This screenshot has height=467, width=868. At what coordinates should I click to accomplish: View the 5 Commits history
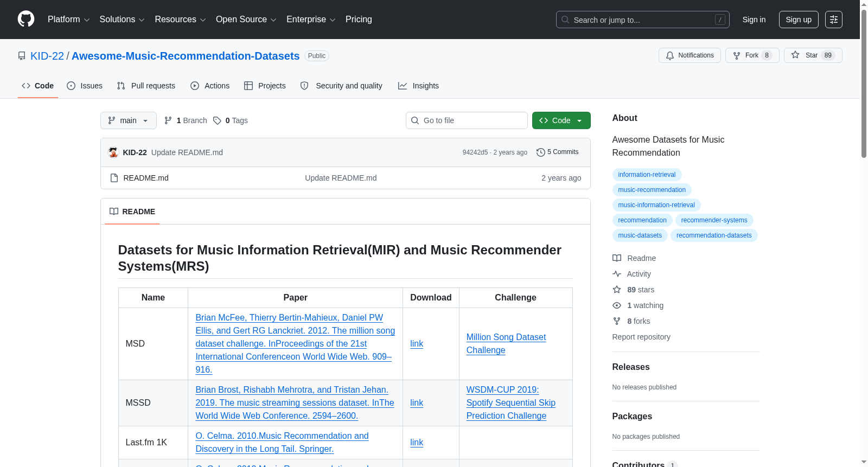[558, 152]
